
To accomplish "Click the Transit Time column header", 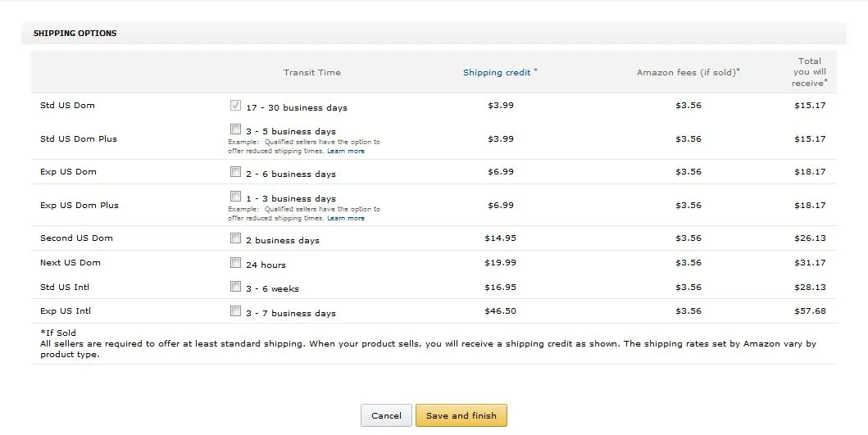I will [x=311, y=73].
